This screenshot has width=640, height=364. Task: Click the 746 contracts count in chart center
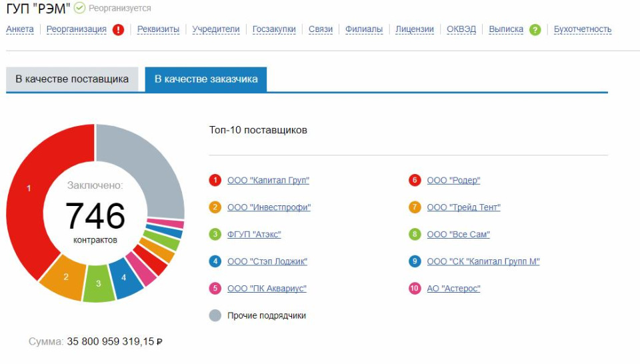(95, 215)
